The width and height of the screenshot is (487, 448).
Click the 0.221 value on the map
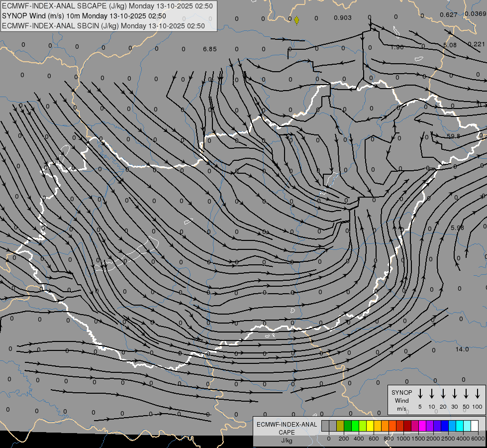click(x=476, y=44)
